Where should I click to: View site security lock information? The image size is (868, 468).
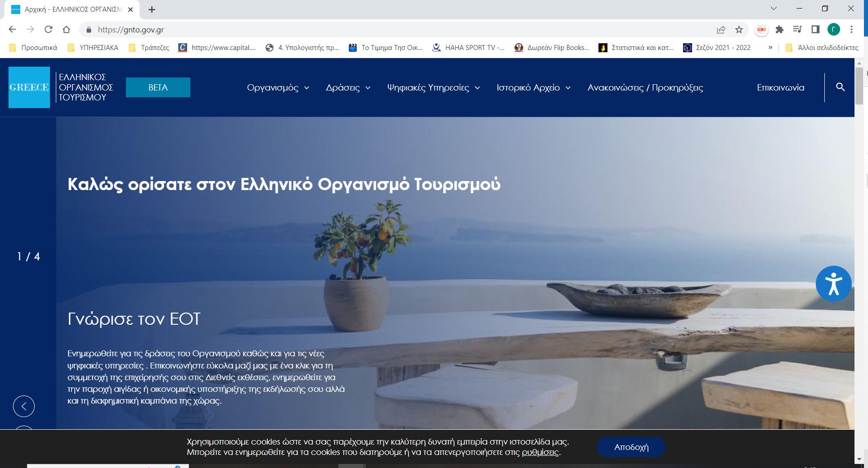(x=89, y=30)
